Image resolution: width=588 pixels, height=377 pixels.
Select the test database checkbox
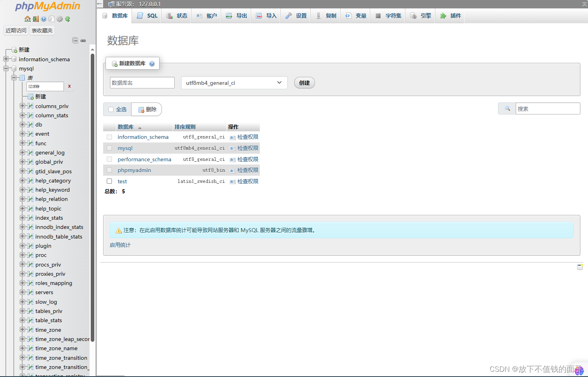click(109, 181)
